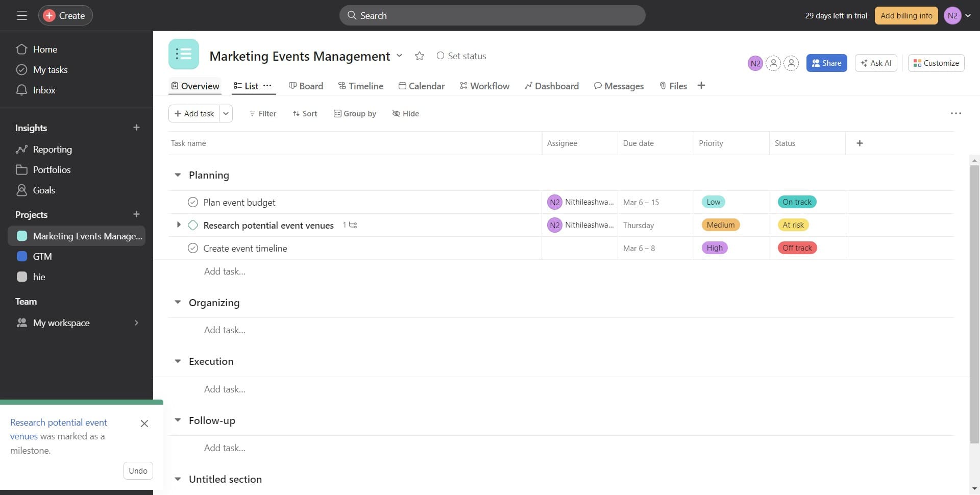Open Sort options for the list

click(305, 113)
